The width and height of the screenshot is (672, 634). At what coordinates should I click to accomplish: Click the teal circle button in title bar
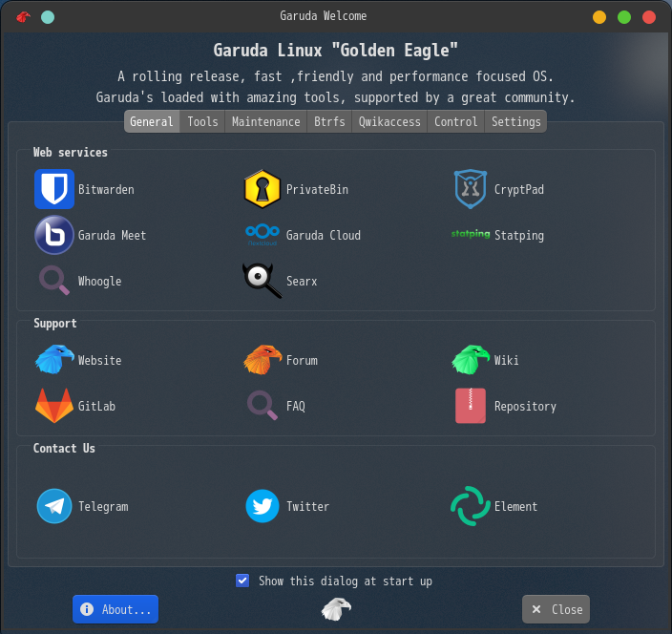[48, 17]
